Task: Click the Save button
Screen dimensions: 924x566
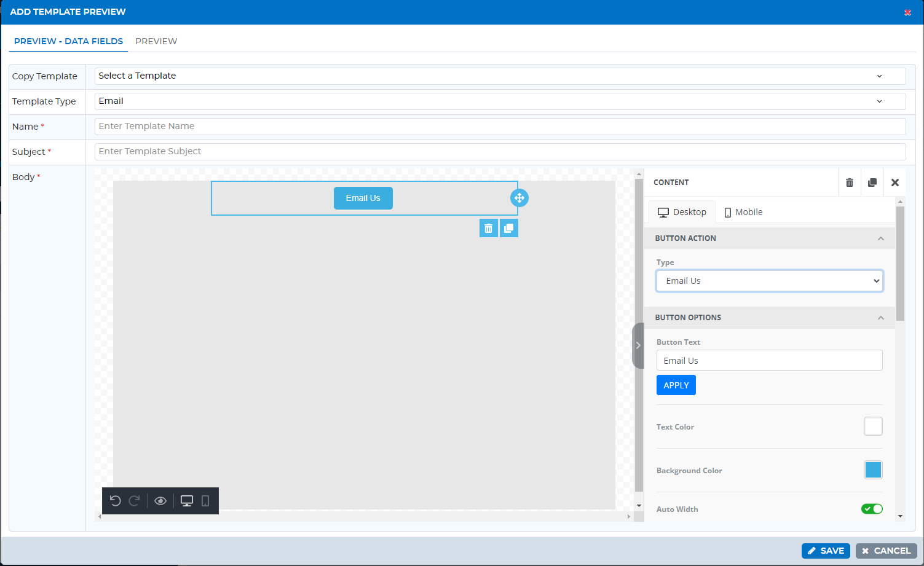Action: 826,551
